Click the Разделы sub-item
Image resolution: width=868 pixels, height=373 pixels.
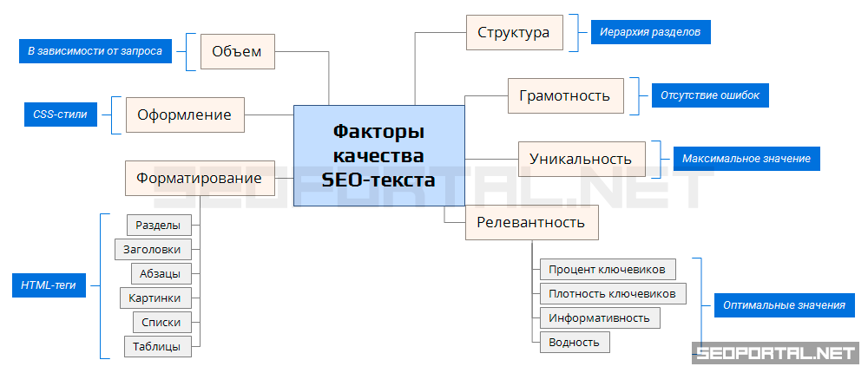[x=158, y=225]
